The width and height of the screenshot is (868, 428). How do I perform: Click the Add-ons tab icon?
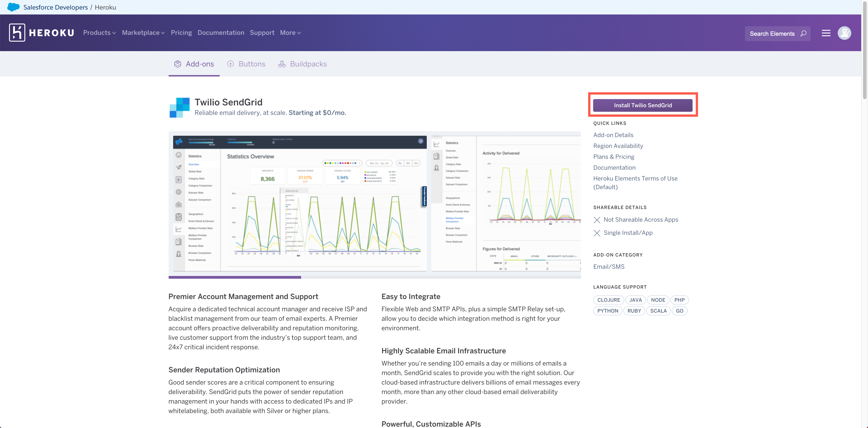coord(178,64)
